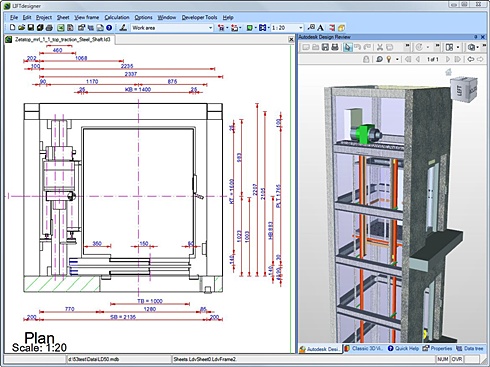Viewport: 490px width, 367px height.
Task: Click the 'SB = 2135' dimension text
Action: click(x=123, y=317)
